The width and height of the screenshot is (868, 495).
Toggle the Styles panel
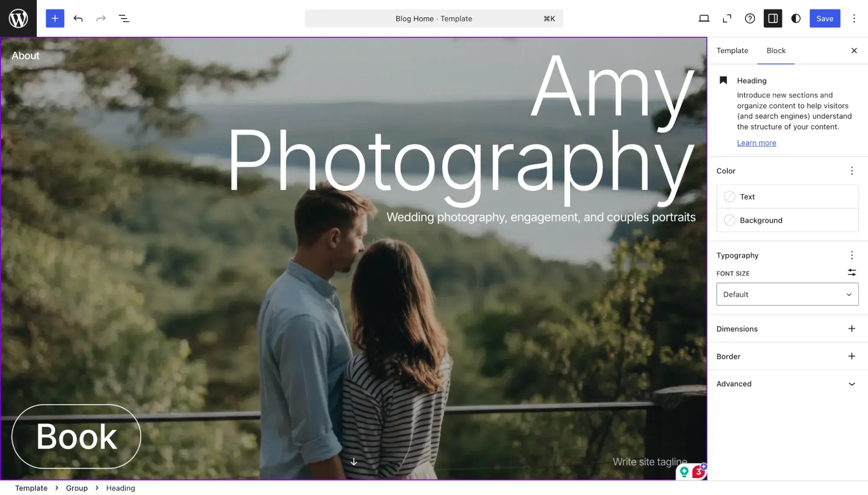point(796,18)
